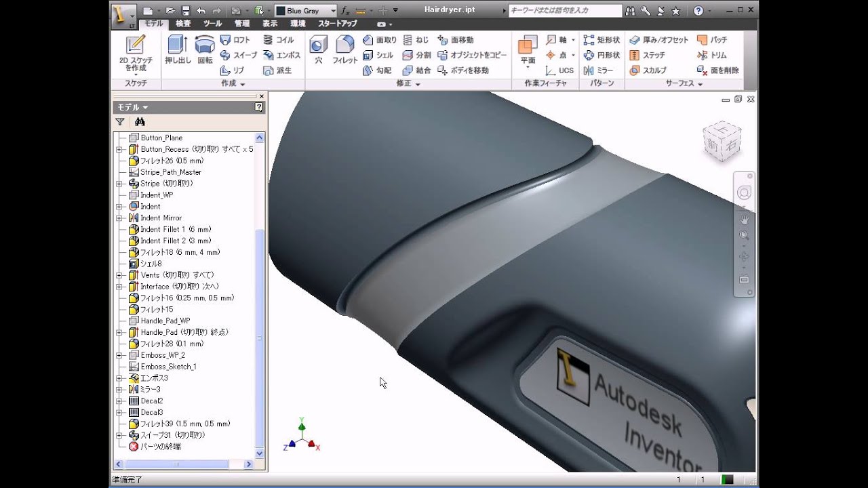Open the browser filter funnel icon

120,122
